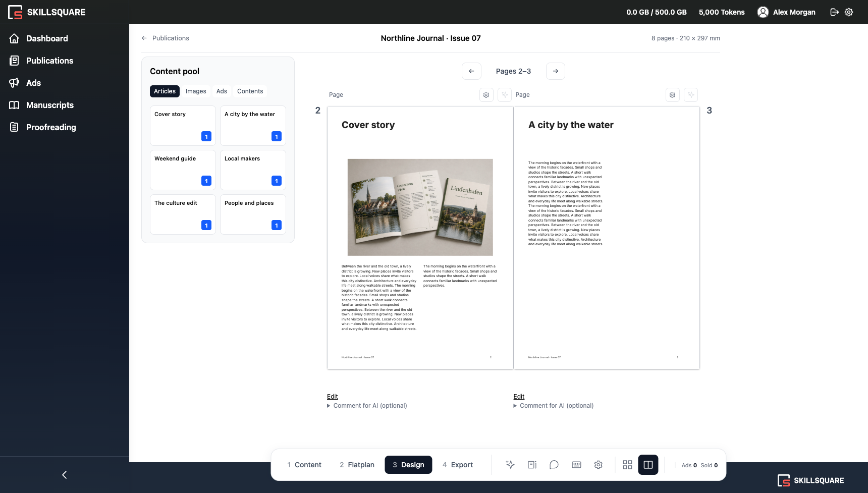The height and width of the screenshot is (493, 868).
Task: Click the A city by the water heading on page 3
Action: (571, 125)
